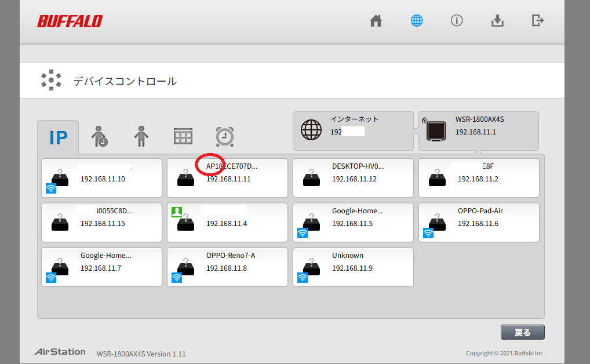Click the internet globe icon
This screenshot has width=590, height=364.
tap(311, 130)
